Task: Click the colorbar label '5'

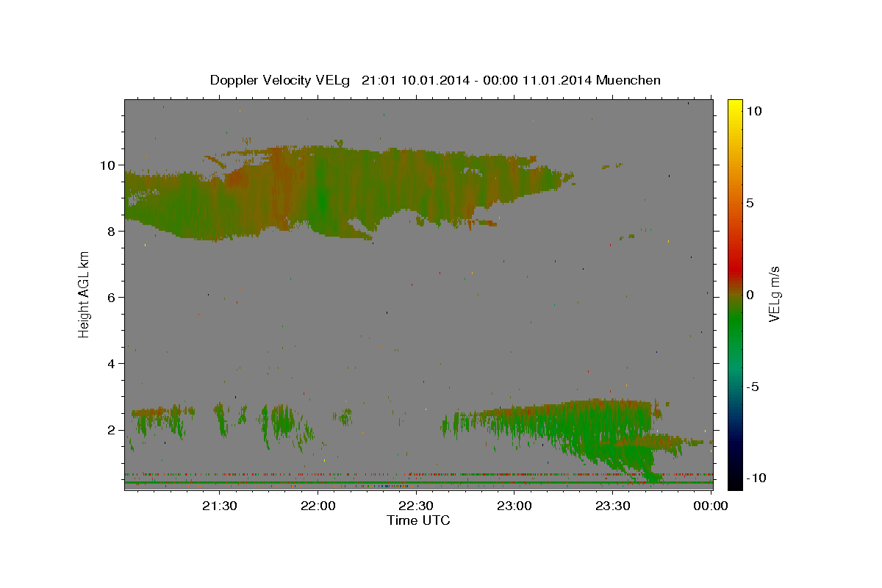Action: [x=751, y=202]
